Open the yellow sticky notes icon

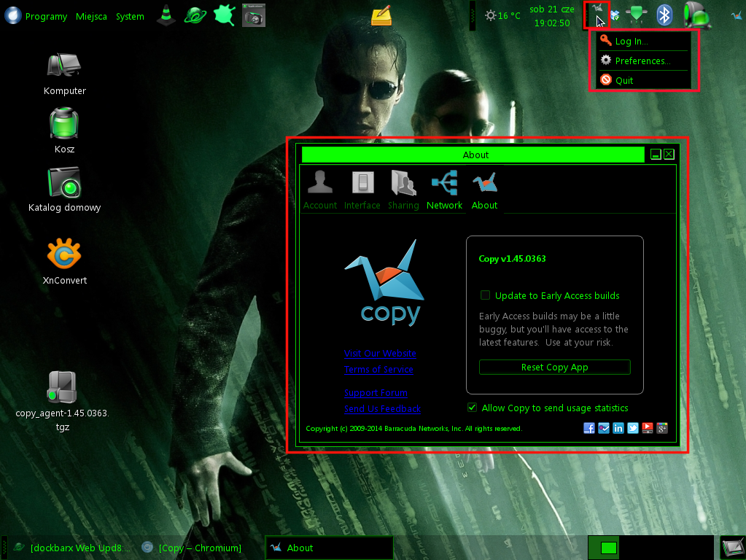pos(381,15)
